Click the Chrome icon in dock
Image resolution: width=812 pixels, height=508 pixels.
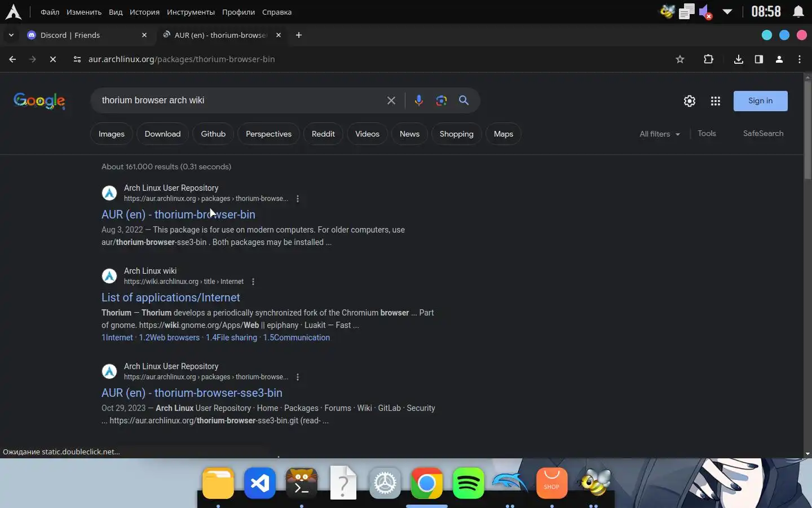click(427, 483)
